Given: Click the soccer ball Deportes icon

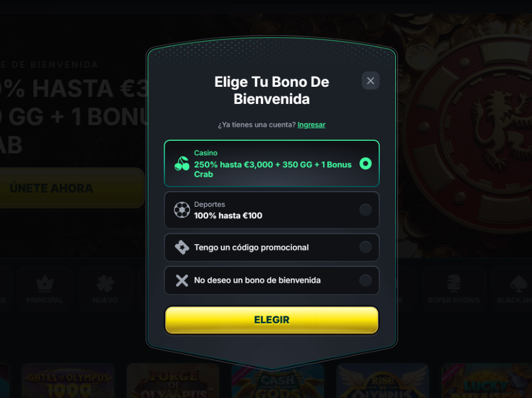Looking at the screenshot, I should (182, 210).
